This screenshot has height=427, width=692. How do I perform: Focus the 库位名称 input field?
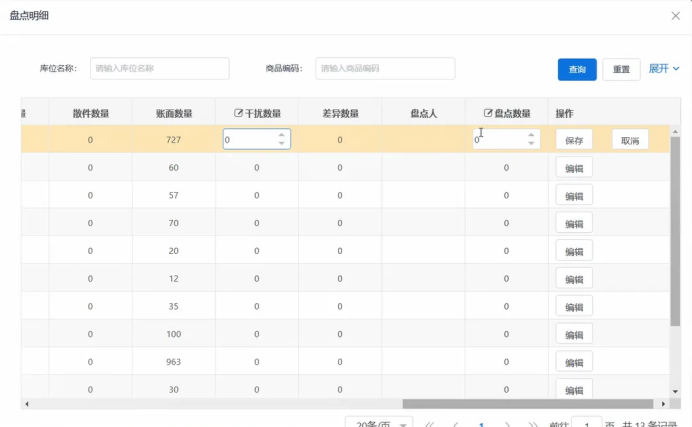[x=160, y=68]
